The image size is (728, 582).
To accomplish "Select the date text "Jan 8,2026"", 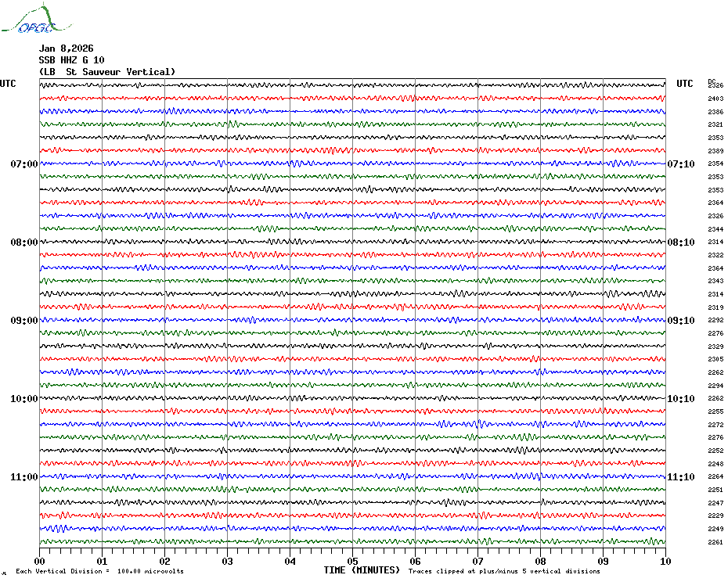I will coord(66,48).
